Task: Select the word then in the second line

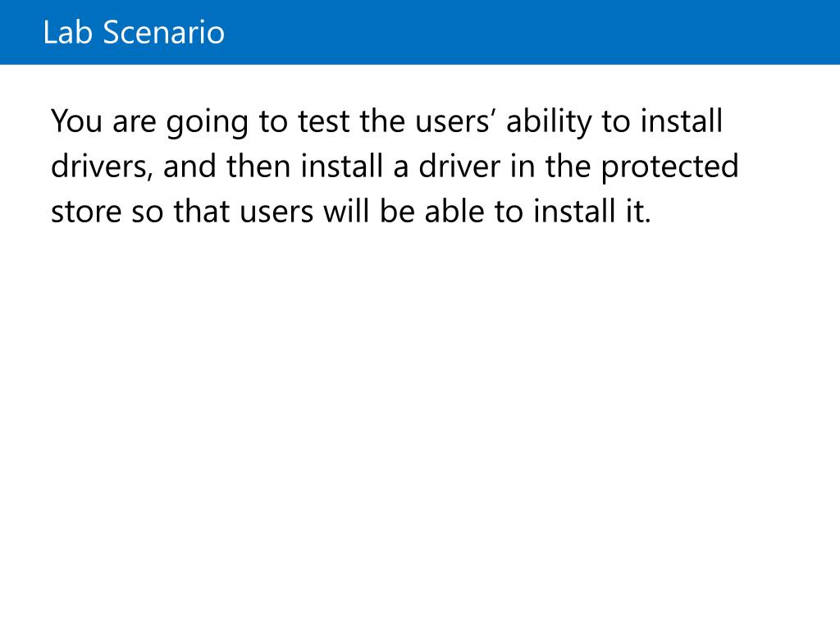Action: pyautogui.click(x=255, y=166)
